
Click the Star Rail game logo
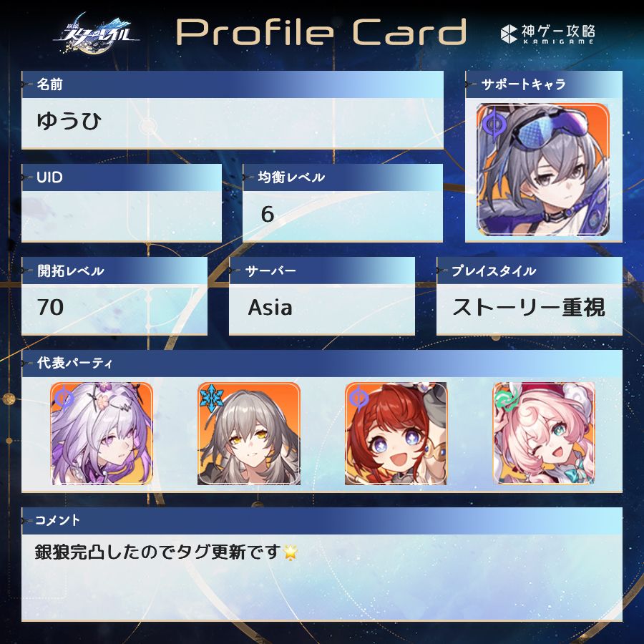96,33
